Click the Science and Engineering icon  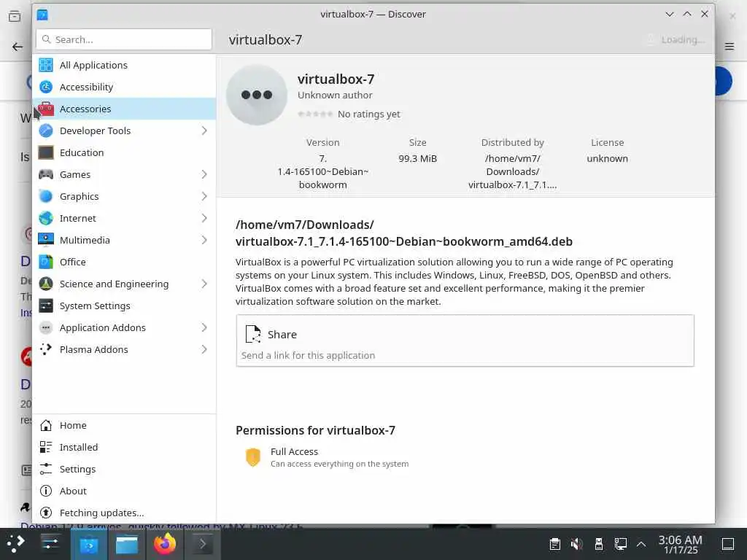(46, 284)
